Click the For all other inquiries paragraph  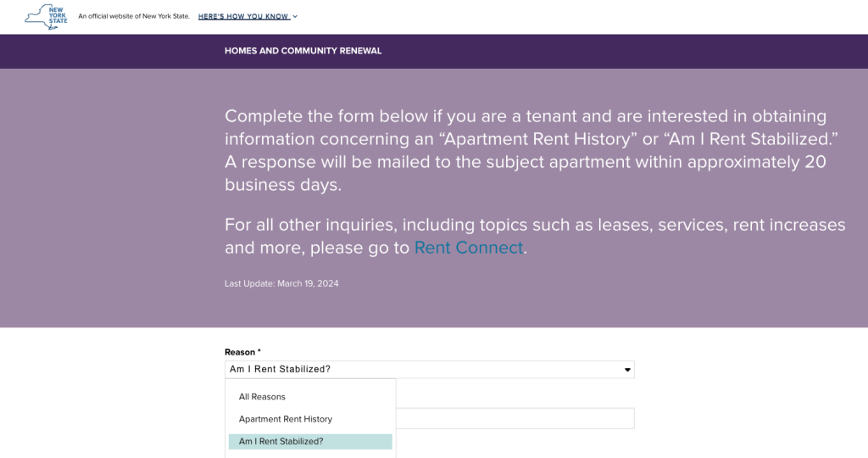pos(535,236)
